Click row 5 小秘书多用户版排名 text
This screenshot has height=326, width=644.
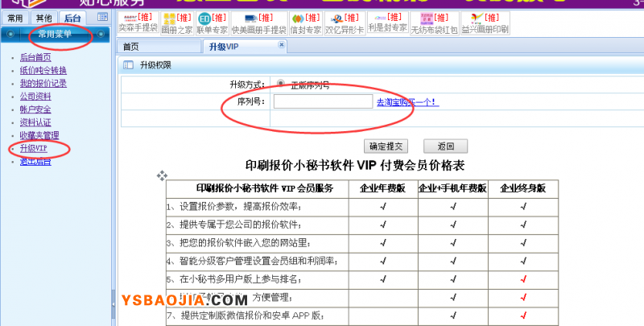(x=233, y=279)
